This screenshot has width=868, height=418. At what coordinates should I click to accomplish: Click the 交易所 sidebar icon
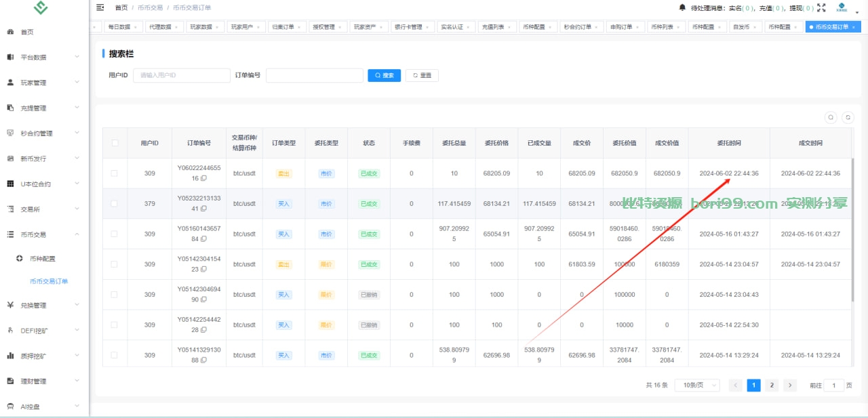(x=10, y=209)
